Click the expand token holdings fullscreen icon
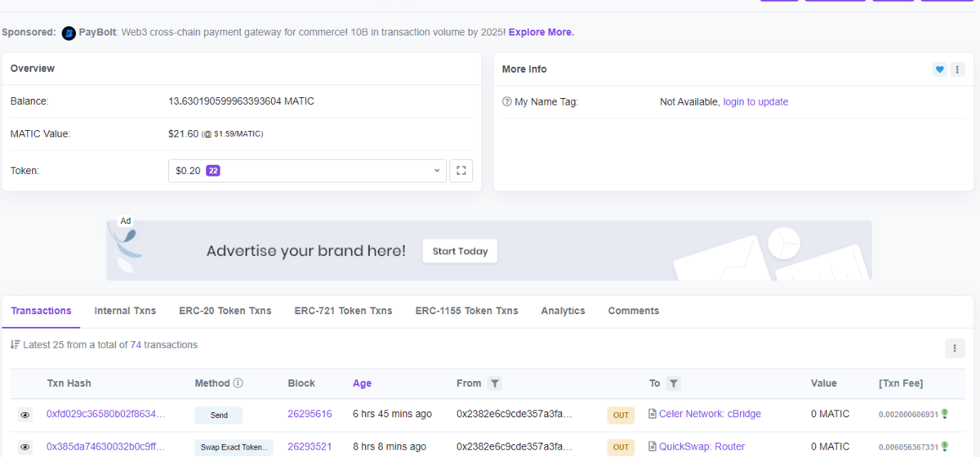Image resolution: width=980 pixels, height=457 pixels. pos(461,171)
